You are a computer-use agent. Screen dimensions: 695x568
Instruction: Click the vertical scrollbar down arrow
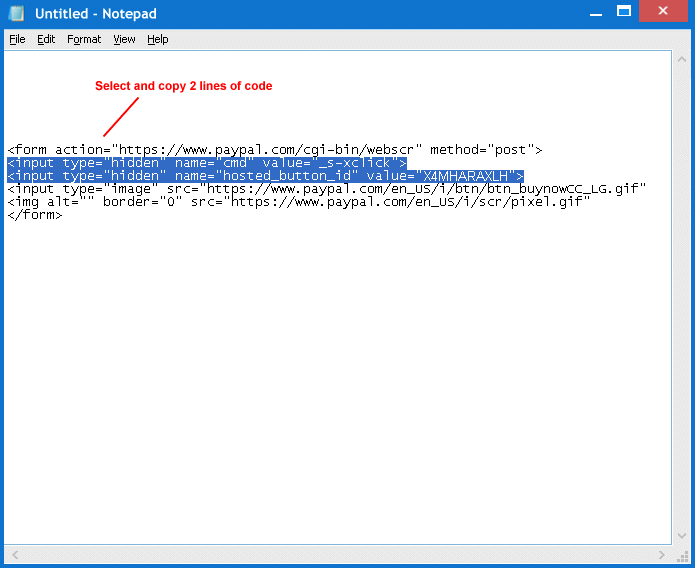point(682,536)
